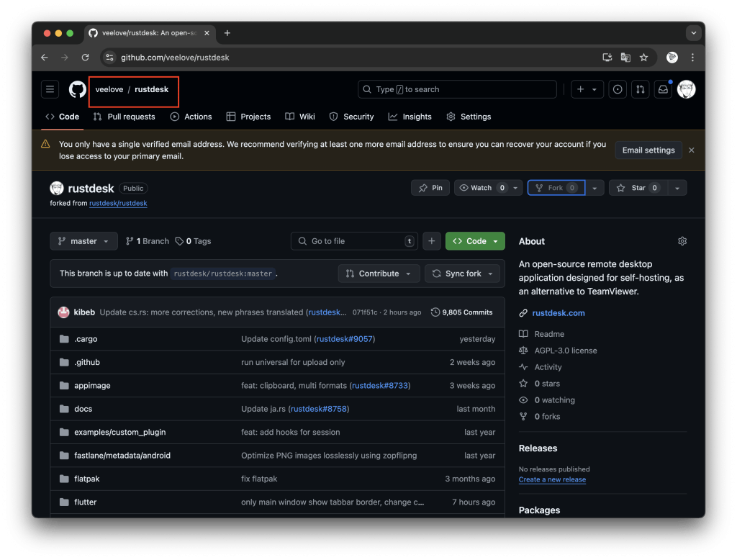This screenshot has width=737, height=560.
Task: Click the issues clock icon in header
Action: pyautogui.click(x=618, y=89)
